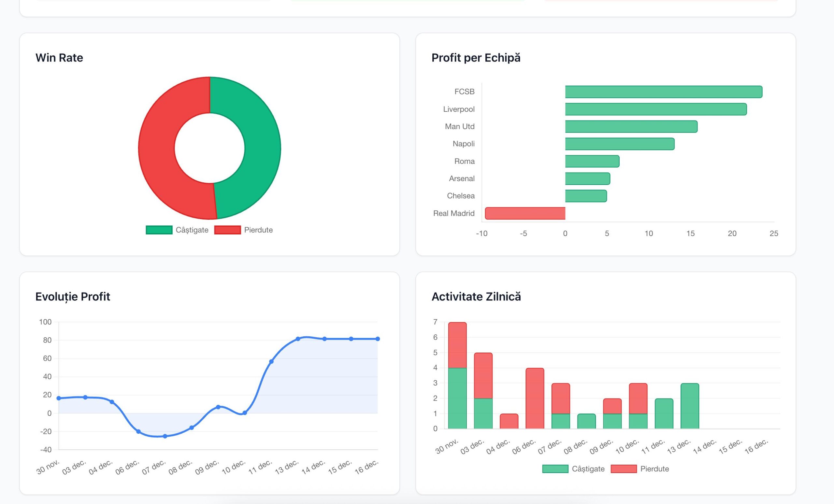Click red Pierdute donut segment
The height and width of the screenshot is (504, 834).
click(156, 149)
